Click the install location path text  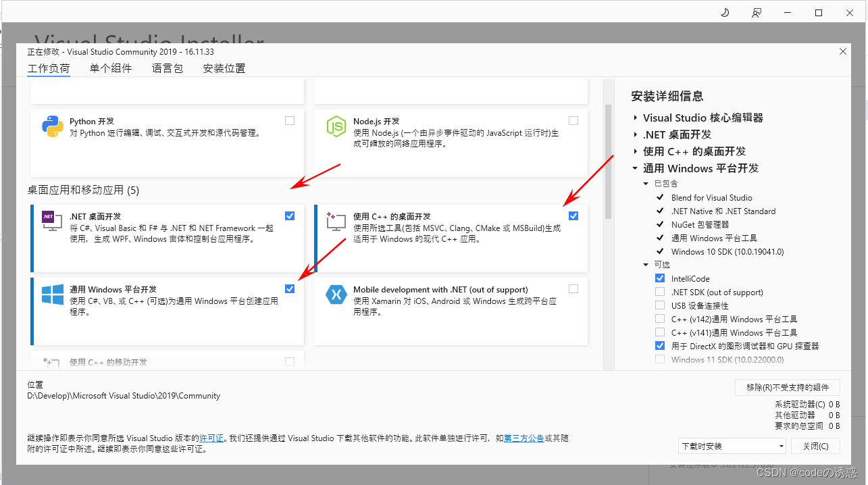pyautogui.click(x=124, y=396)
